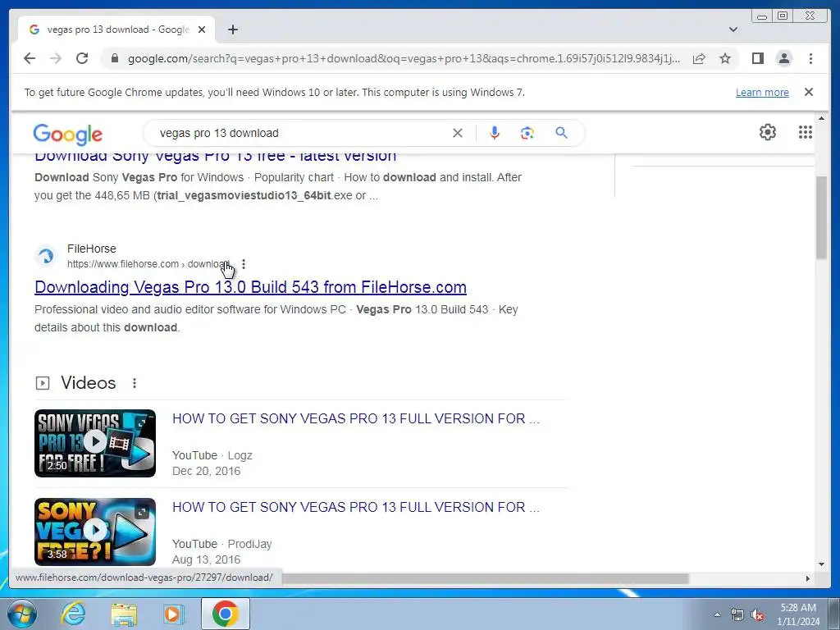Play the ProdiJay video thumbnail
The height and width of the screenshot is (630, 840).
[95, 532]
